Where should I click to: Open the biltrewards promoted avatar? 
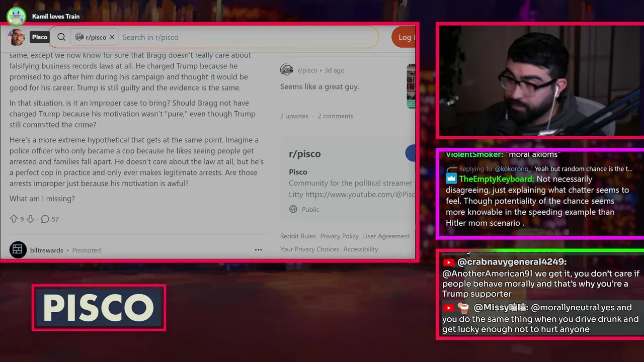click(x=18, y=250)
